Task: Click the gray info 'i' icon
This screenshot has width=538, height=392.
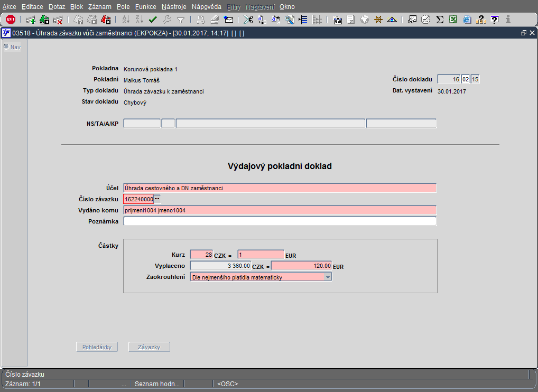Action: 508,19
